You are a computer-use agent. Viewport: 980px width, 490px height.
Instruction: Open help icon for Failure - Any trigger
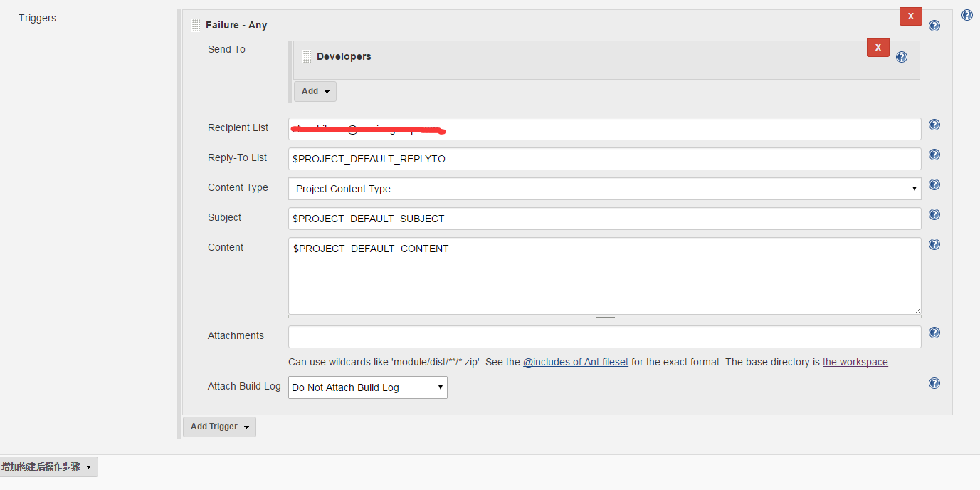(x=934, y=26)
